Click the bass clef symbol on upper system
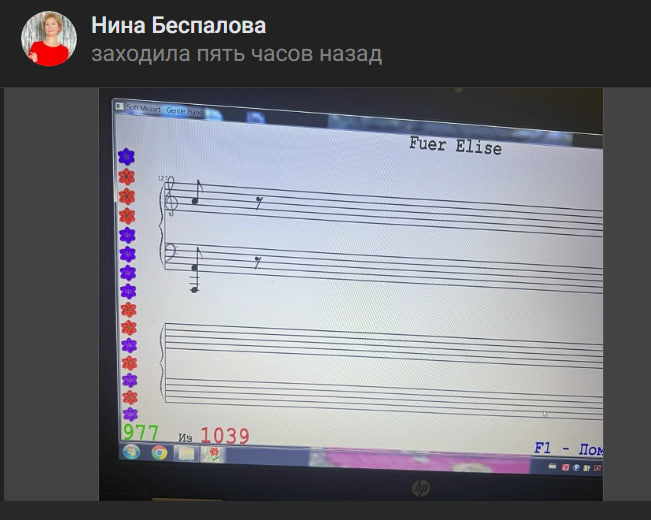The image size is (651, 520). click(x=171, y=252)
